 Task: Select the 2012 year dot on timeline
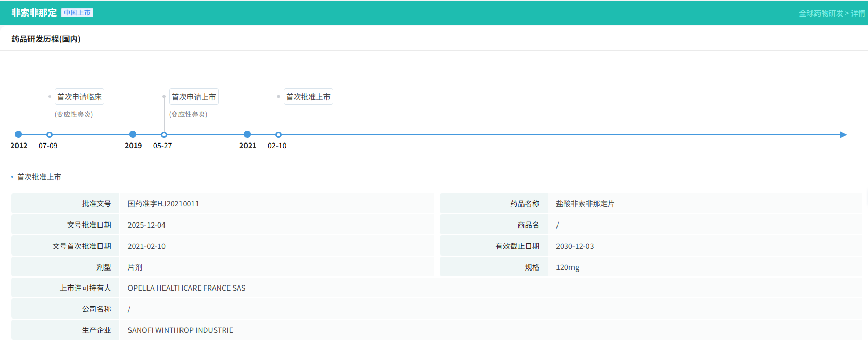19,134
